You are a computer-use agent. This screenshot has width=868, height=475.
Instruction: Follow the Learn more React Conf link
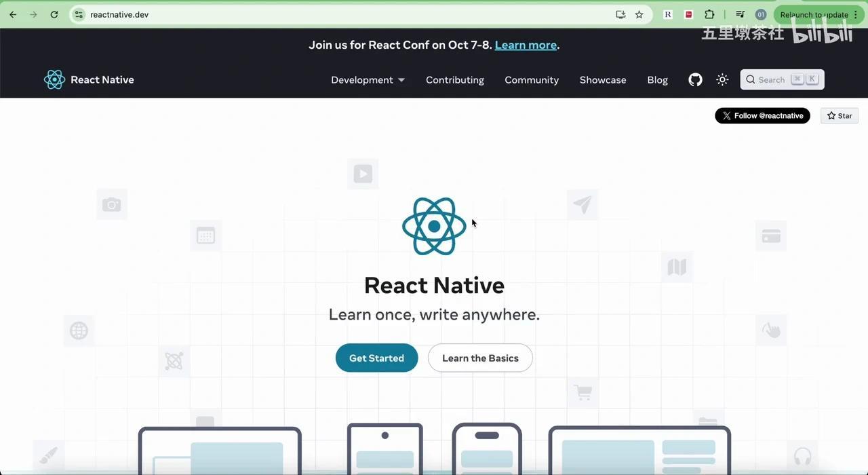coord(526,45)
